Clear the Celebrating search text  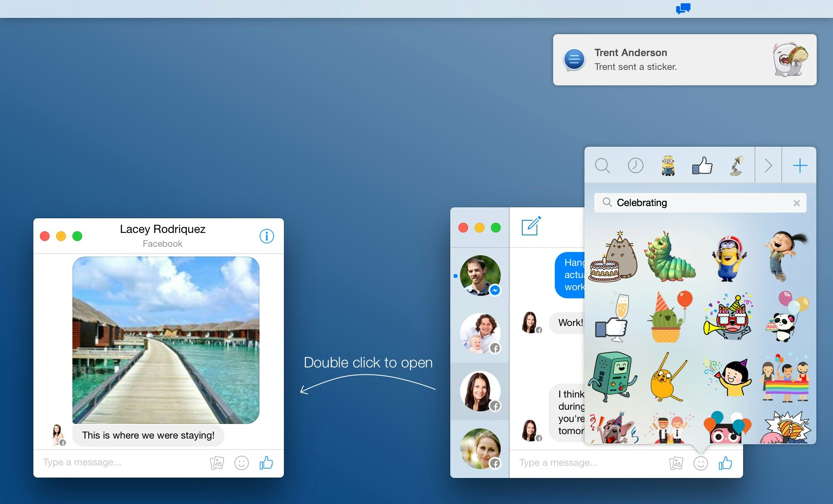point(796,203)
